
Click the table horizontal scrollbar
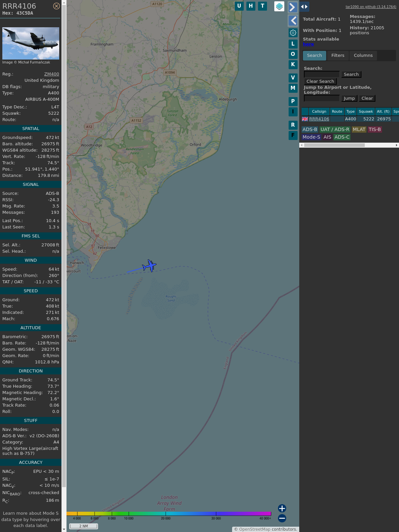(334, 145)
